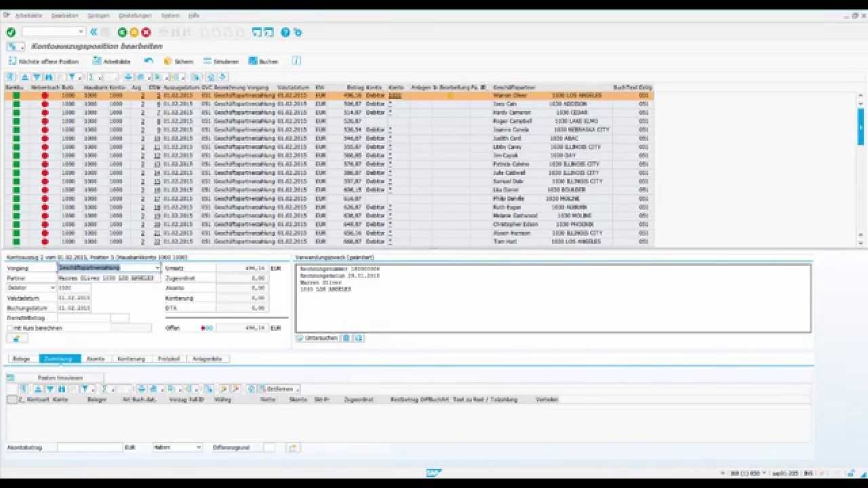
Task: Click Nächste offene Position button
Action: pos(44,61)
